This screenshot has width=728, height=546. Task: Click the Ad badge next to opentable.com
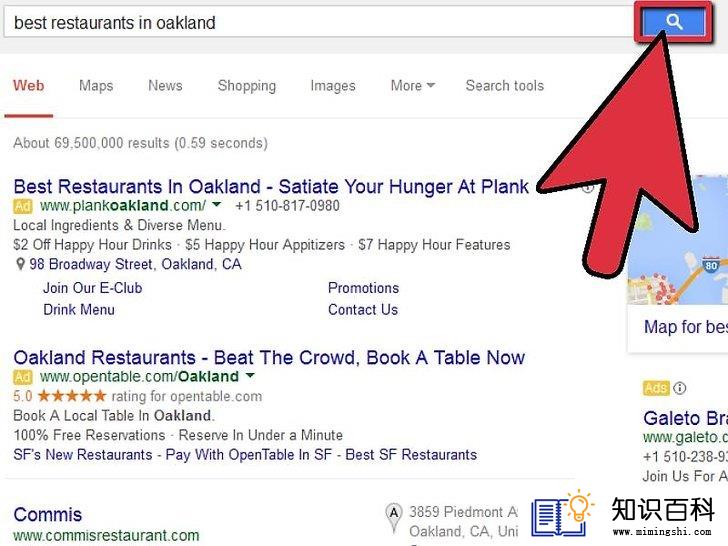pos(23,377)
